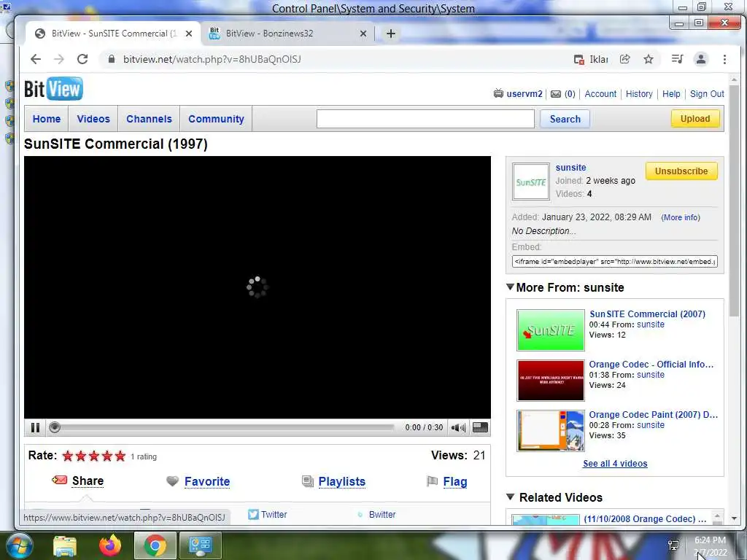Screen dimensions: 747x560
Task: Open a new browser tab
Action: tap(391, 34)
